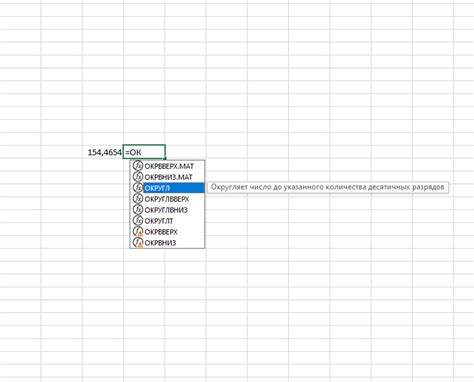The width and height of the screenshot is (474, 382).
Task: Click the warning fx icon beside ОКРВВЕРХ
Action: (x=138, y=232)
